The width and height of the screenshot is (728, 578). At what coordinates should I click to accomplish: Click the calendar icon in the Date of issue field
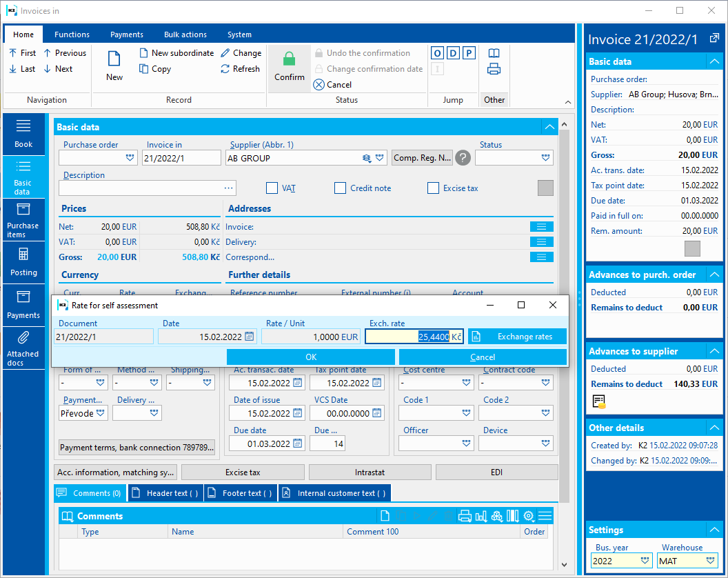[x=298, y=413]
